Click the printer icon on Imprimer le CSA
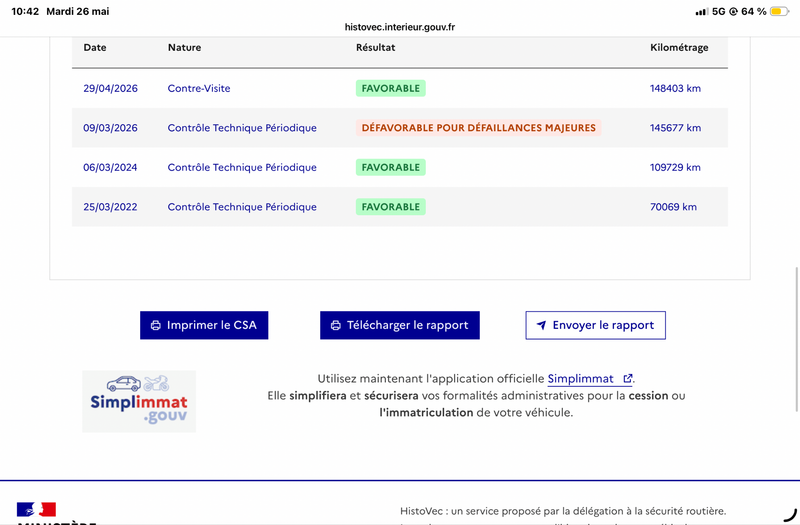Image resolution: width=800 pixels, height=525 pixels. tap(156, 326)
